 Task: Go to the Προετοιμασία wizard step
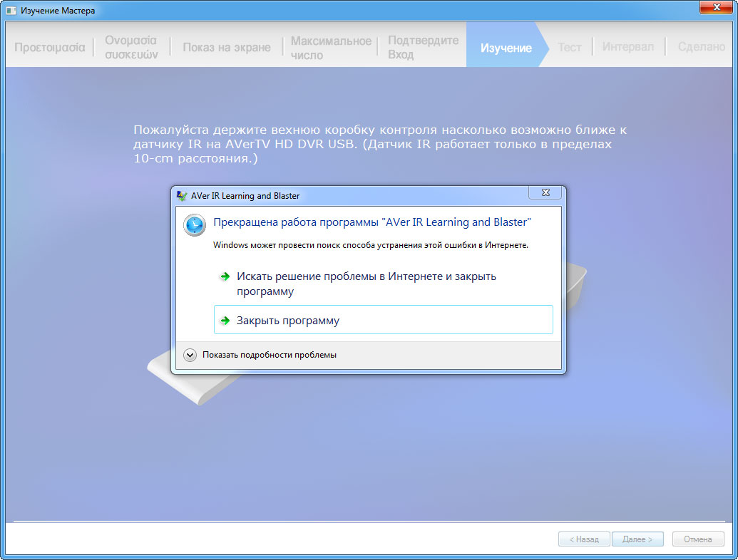click(x=49, y=48)
